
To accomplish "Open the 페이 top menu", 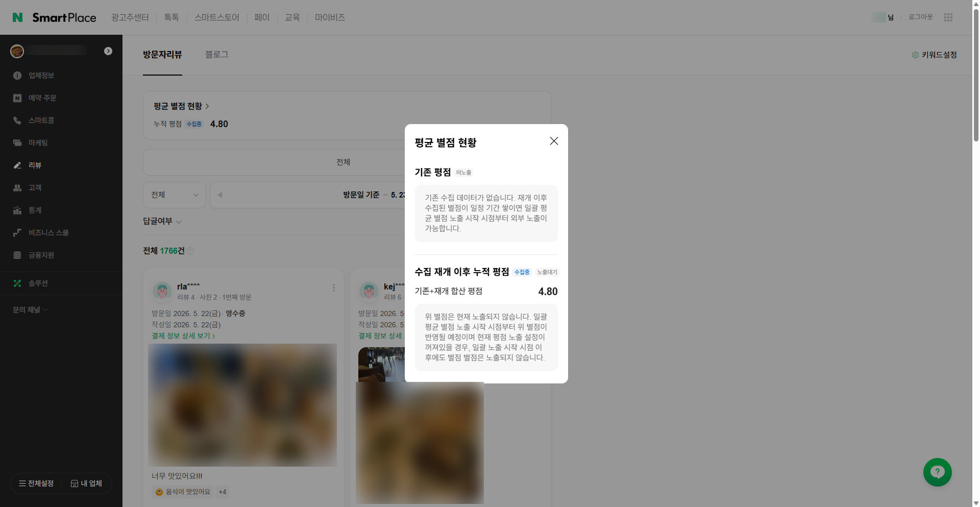I will (x=262, y=17).
